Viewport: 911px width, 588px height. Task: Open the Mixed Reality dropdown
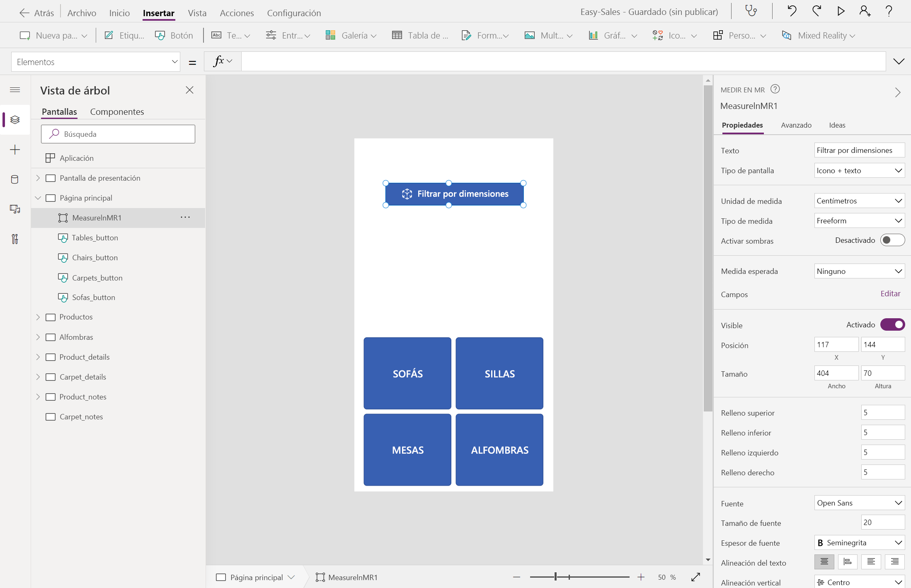(818, 35)
